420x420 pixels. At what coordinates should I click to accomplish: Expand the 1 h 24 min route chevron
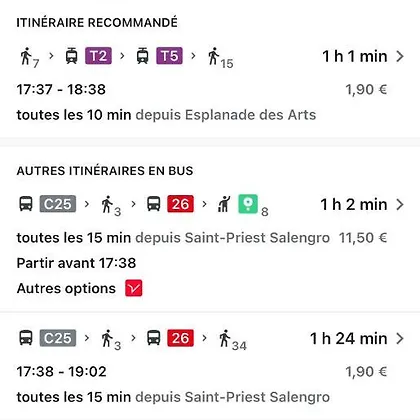click(x=400, y=338)
